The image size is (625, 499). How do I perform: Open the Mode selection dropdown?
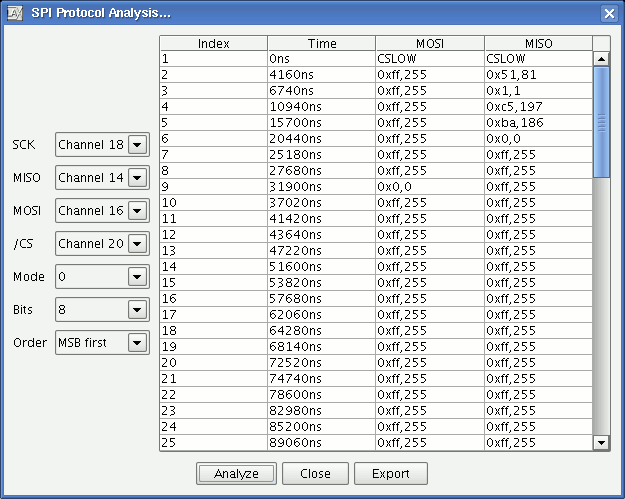[138, 277]
